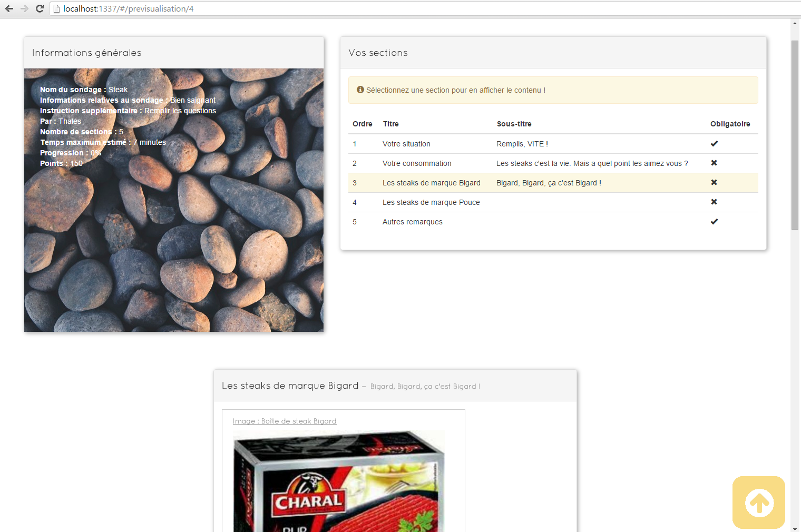
Task: Click 'Temps maximum estimé : 7 minutes' line
Action: coord(103,142)
